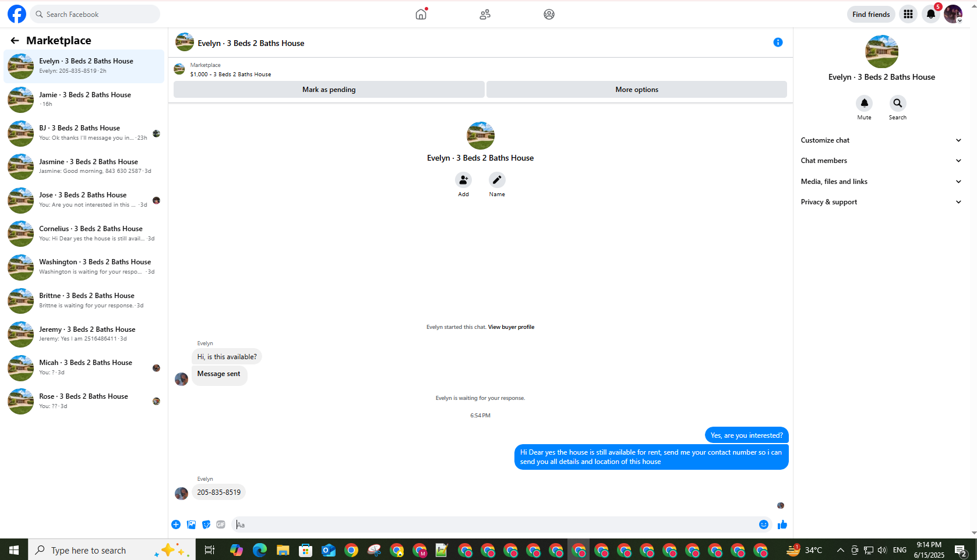Open the weather widget showing 34°C
Image resolution: width=977 pixels, height=560 pixels.
click(805, 550)
